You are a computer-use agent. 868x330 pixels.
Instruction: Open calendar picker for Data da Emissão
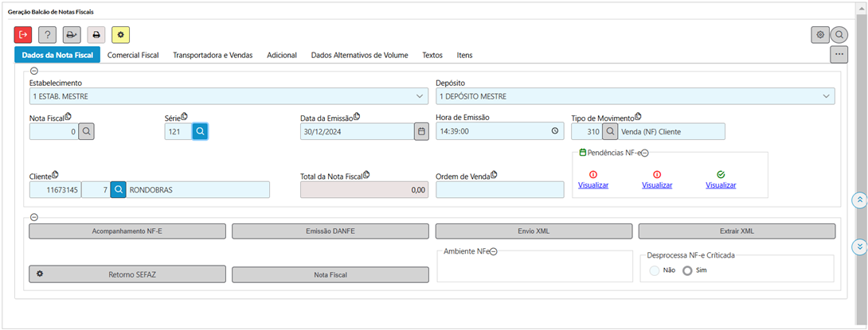tap(420, 131)
